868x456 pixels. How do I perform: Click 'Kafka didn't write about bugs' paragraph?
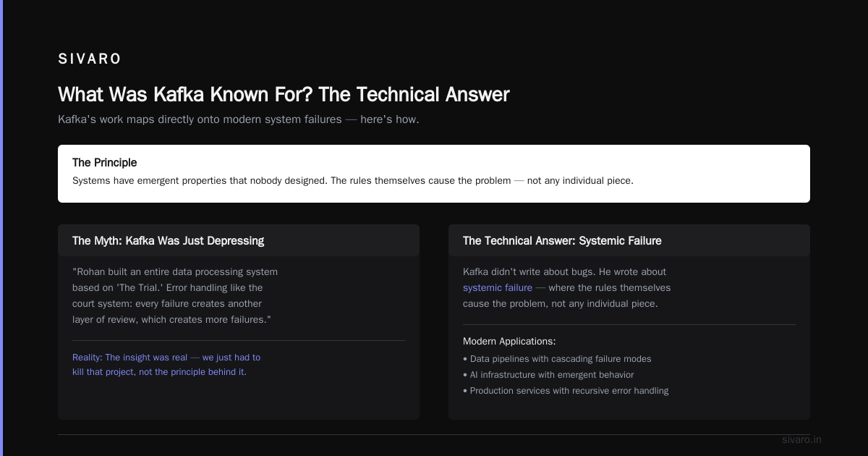567,288
